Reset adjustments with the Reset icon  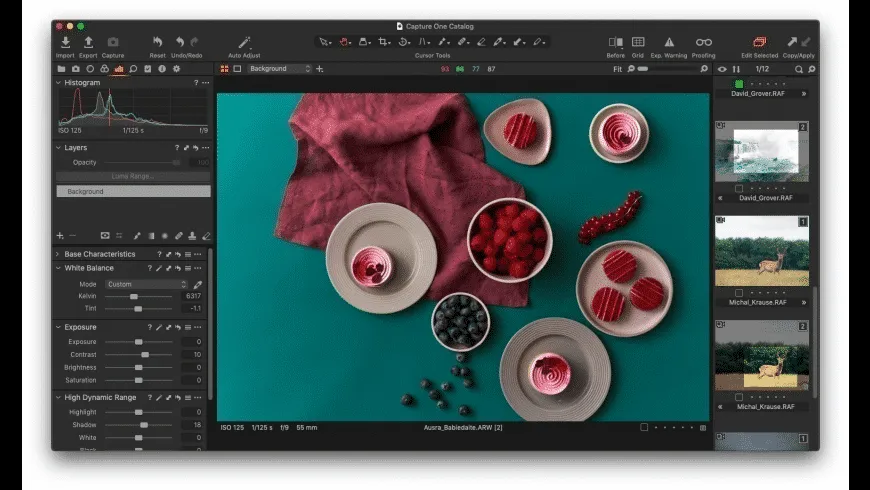click(x=158, y=42)
